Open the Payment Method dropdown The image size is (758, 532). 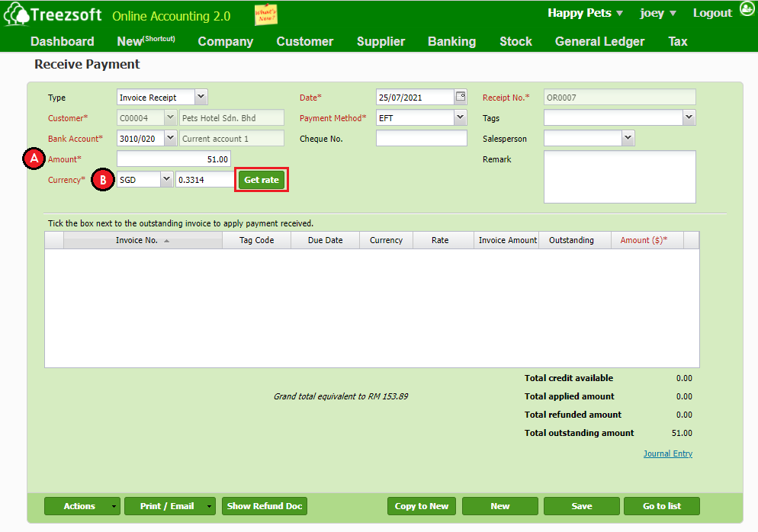(460, 117)
